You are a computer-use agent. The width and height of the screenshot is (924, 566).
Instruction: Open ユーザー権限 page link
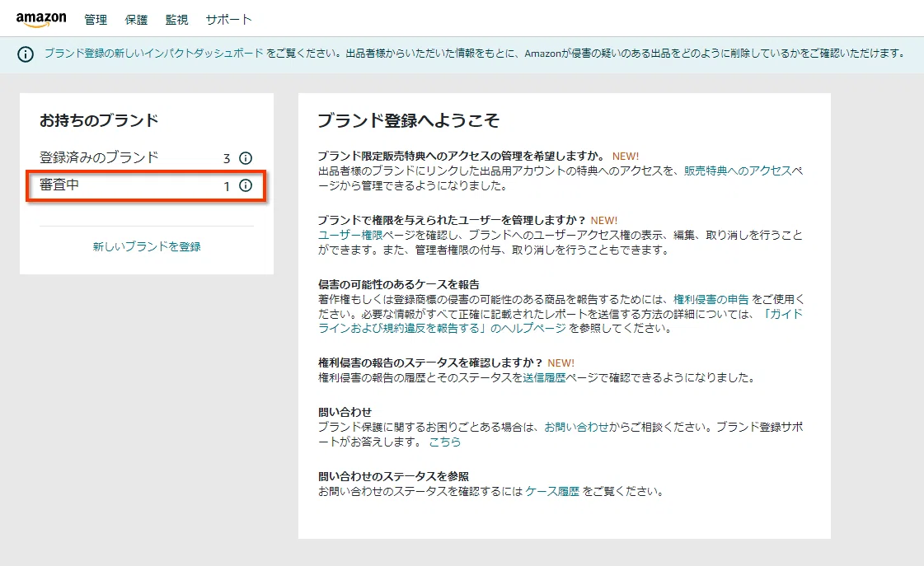coord(350,235)
